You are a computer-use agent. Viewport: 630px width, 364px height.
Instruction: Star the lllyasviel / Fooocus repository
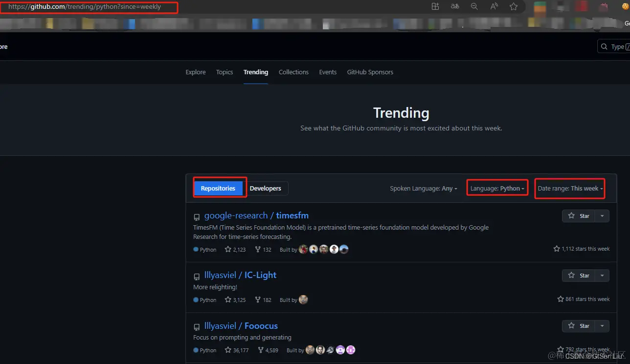pos(579,326)
